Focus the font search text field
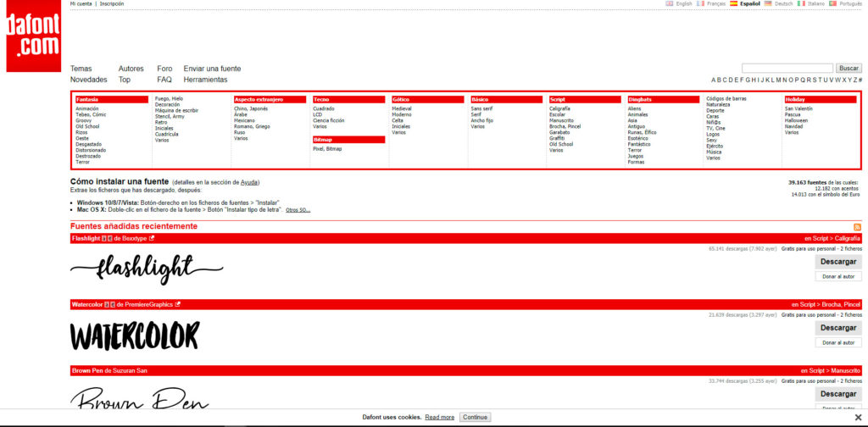 click(787, 68)
